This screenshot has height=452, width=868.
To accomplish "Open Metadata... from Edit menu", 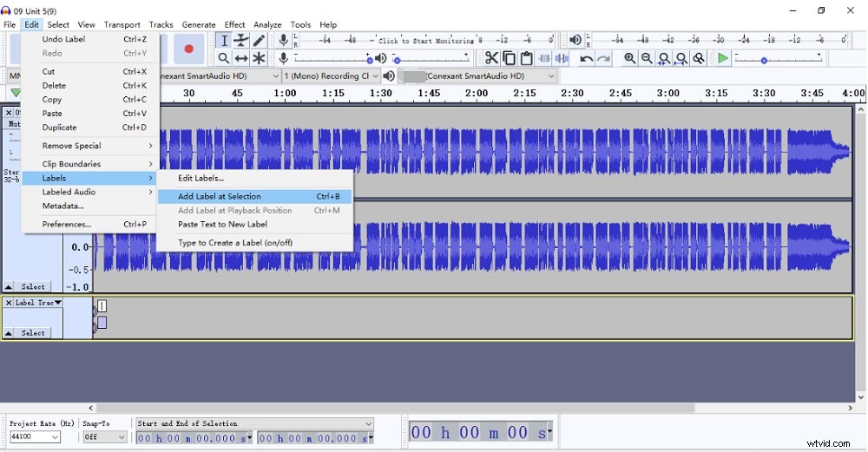I will pos(90,206).
